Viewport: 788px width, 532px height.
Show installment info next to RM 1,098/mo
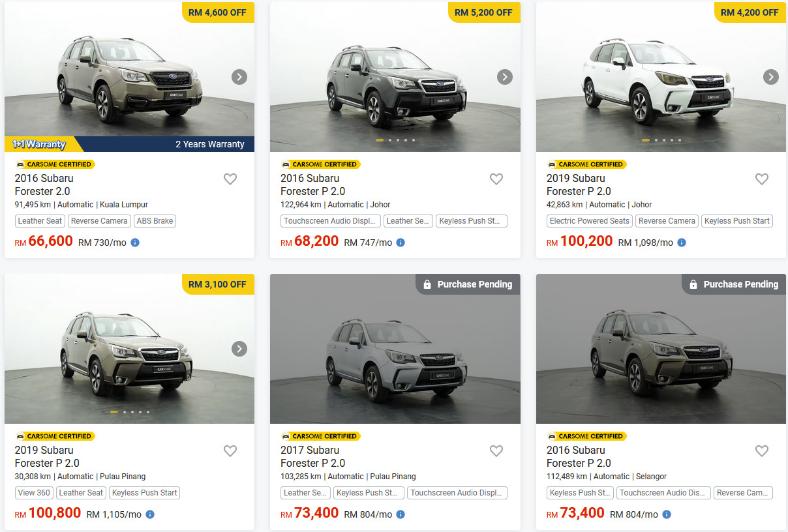pyautogui.click(x=682, y=243)
